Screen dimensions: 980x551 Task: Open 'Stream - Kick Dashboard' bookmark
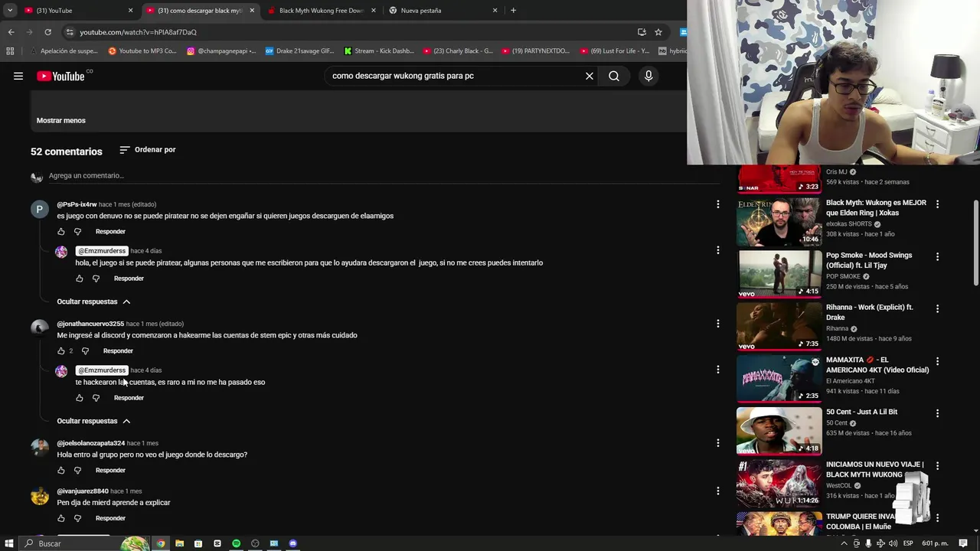[379, 51]
